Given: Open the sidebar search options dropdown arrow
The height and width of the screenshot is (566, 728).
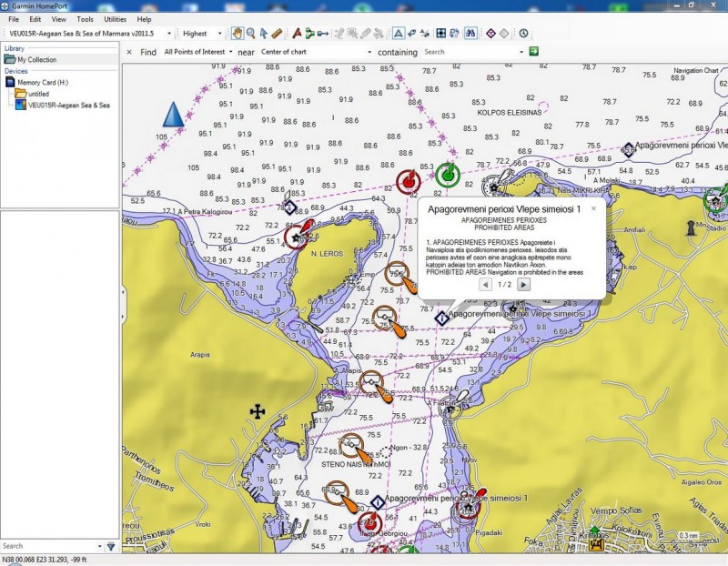Looking at the screenshot, I should point(100,547).
